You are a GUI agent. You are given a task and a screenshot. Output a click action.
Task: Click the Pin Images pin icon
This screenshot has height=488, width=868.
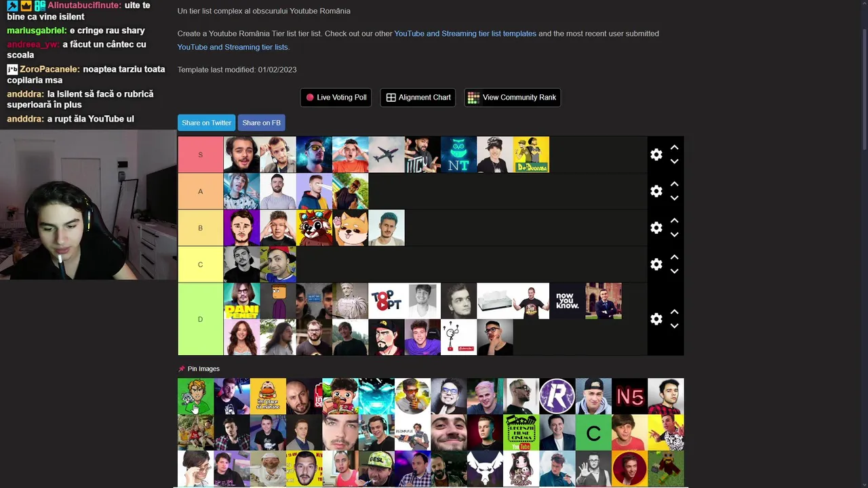click(x=181, y=369)
